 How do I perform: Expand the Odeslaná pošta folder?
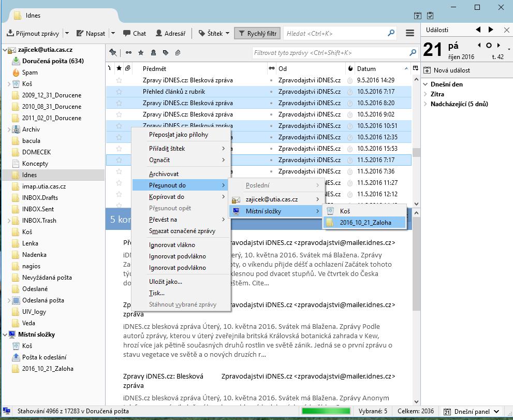click(x=9, y=300)
